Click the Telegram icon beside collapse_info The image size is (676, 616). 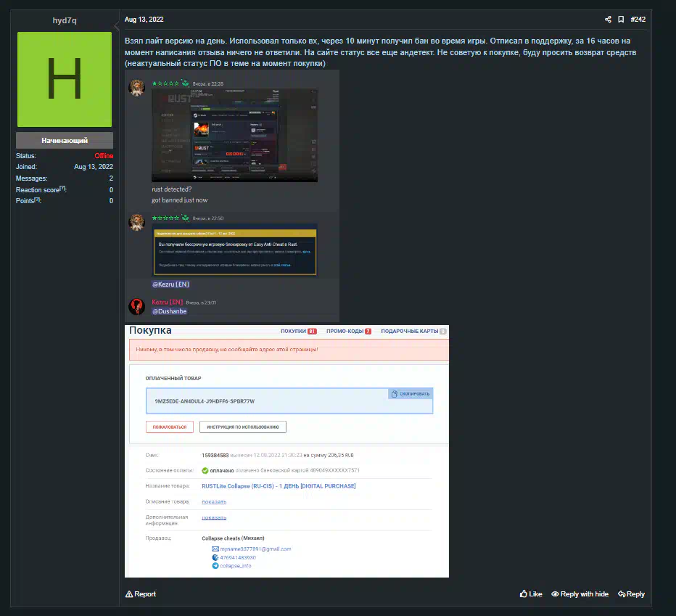[x=215, y=566]
